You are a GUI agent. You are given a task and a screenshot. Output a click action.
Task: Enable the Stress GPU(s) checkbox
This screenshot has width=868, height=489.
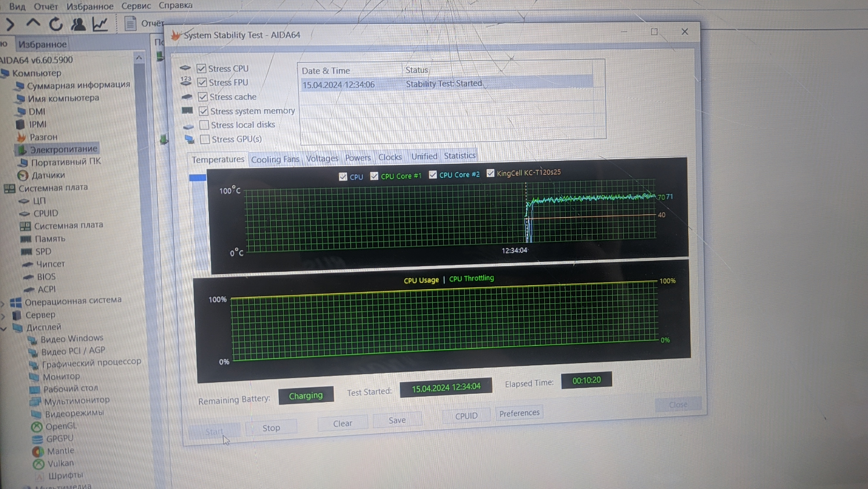[205, 139]
